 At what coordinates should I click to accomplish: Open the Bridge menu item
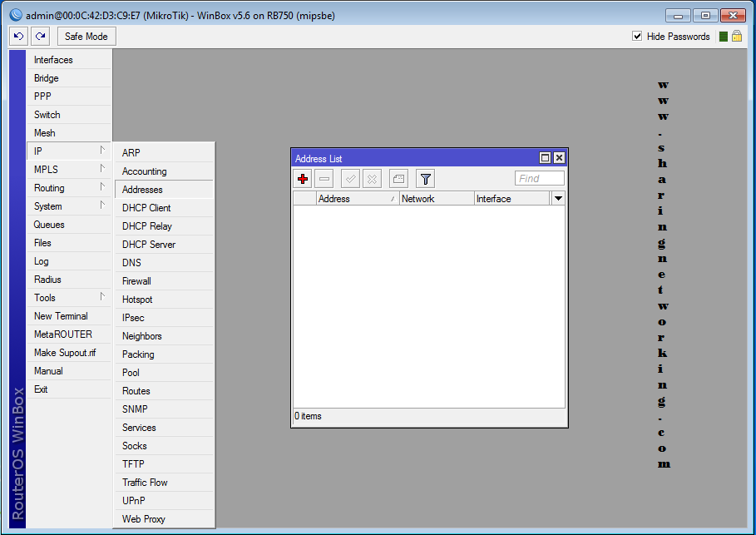click(x=68, y=78)
